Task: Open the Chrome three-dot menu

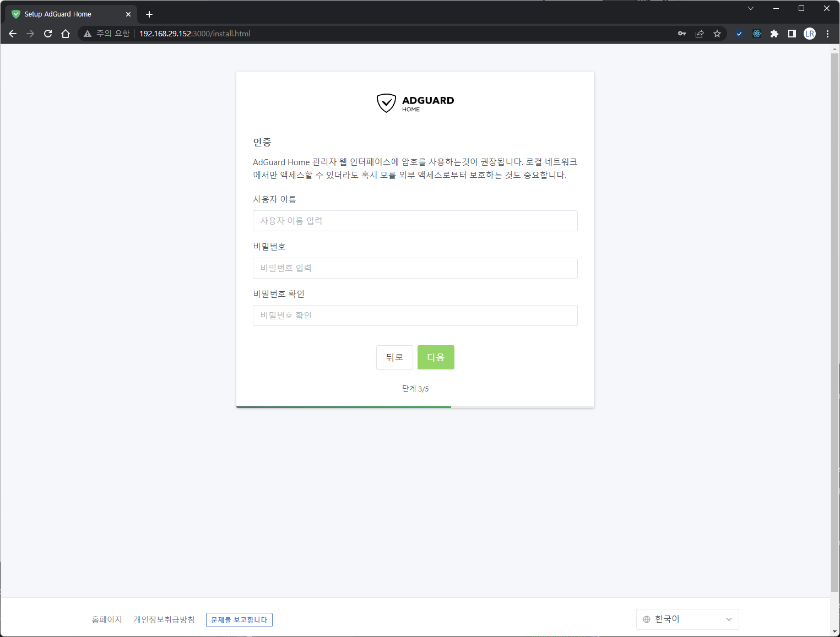Action: [827, 34]
